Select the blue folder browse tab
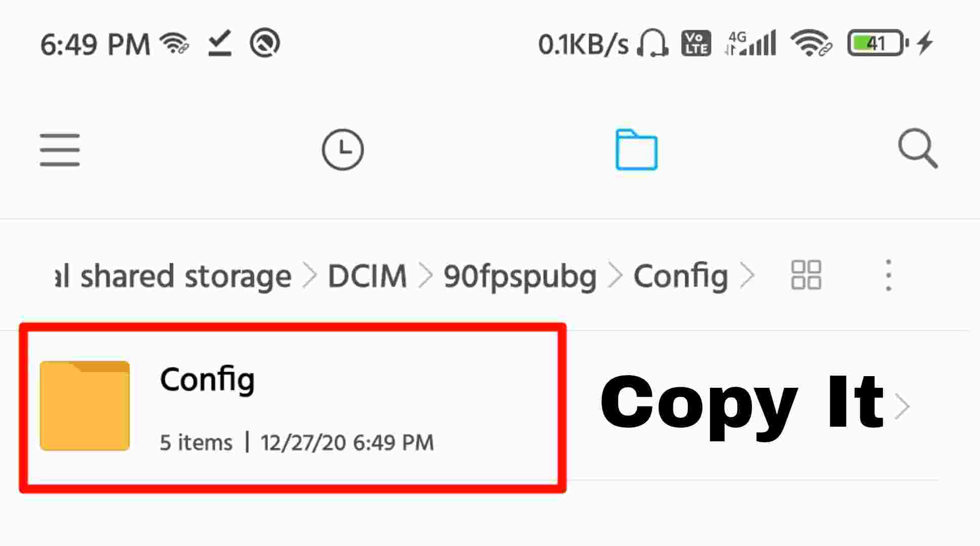980x546 pixels. coord(636,150)
